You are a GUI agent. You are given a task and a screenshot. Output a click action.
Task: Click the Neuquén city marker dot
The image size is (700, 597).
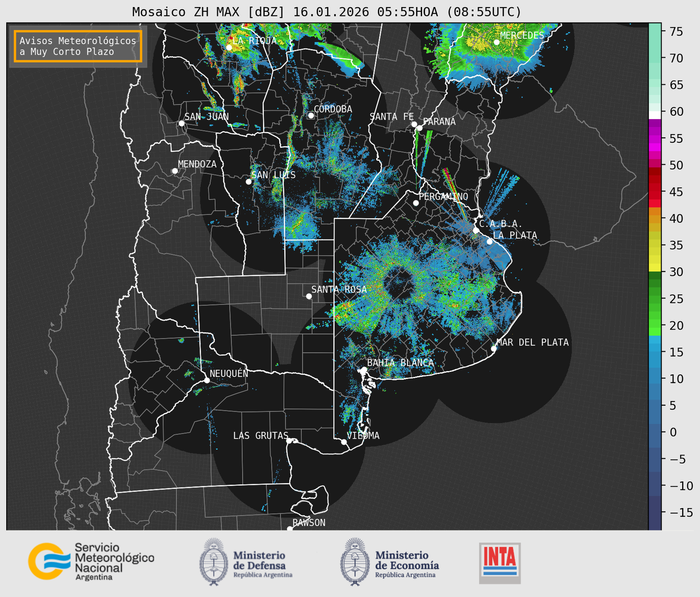pos(207,380)
